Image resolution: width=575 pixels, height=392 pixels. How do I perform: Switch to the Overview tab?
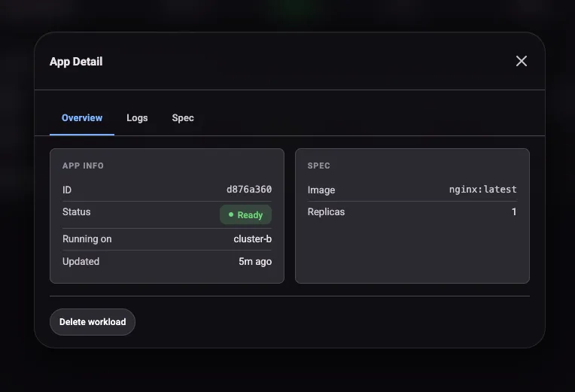[82, 118]
